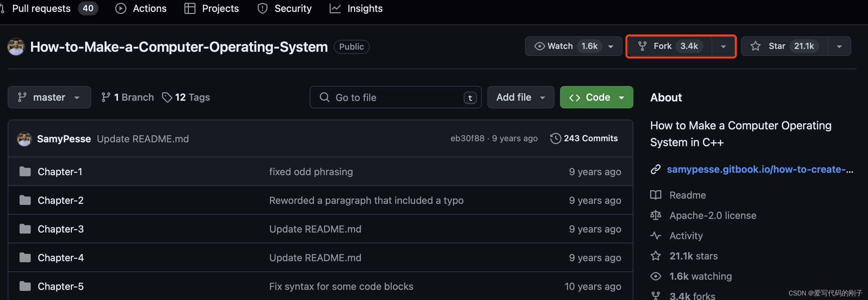This screenshot has height=300, width=868.
Task: Open the samypesse.gitbook.io website link
Action: [x=760, y=169]
